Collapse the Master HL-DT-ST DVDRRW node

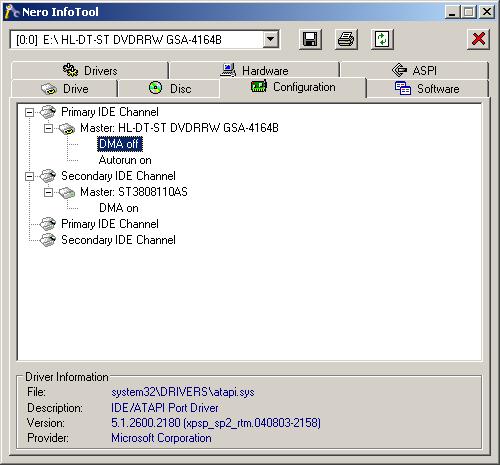[48, 128]
